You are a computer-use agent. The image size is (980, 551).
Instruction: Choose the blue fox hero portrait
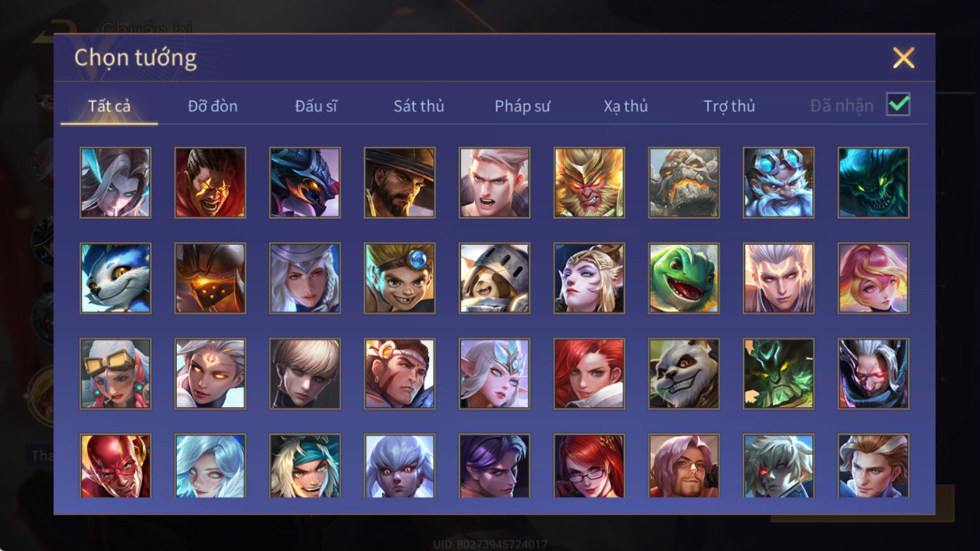pyautogui.click(x=116, y=278)
